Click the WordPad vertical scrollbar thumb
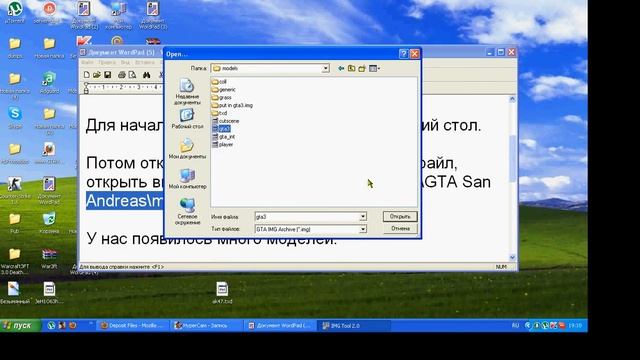Screen dimensions: 640x360 [x=512, y=158]
